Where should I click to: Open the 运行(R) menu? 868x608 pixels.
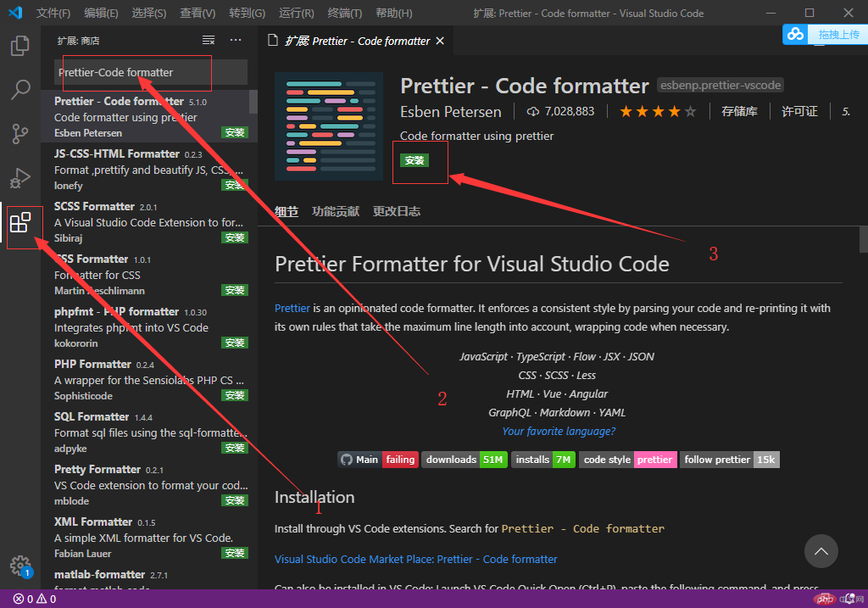tap(296, 13)
